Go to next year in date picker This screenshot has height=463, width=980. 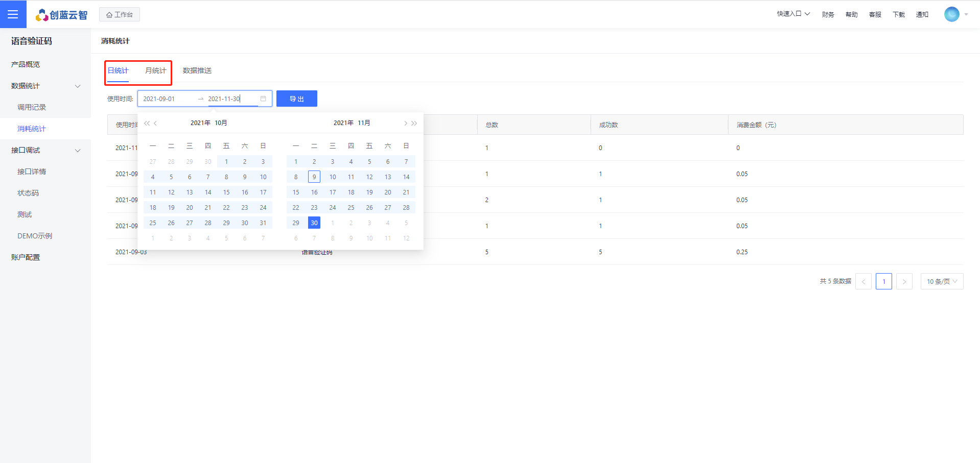click(x=414, y=123)
